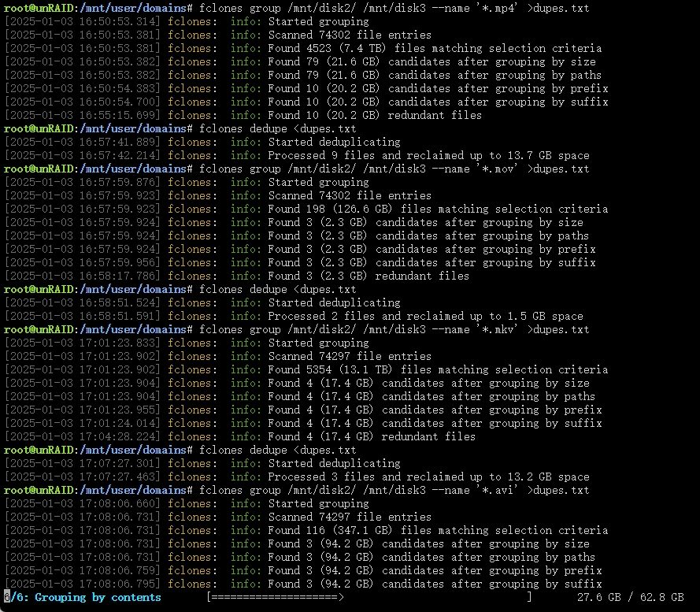700x612 pixels.
Task: Click 'Processed 2 files and reclaimed up to 1.5 GB'
Action: click(294, 317)
